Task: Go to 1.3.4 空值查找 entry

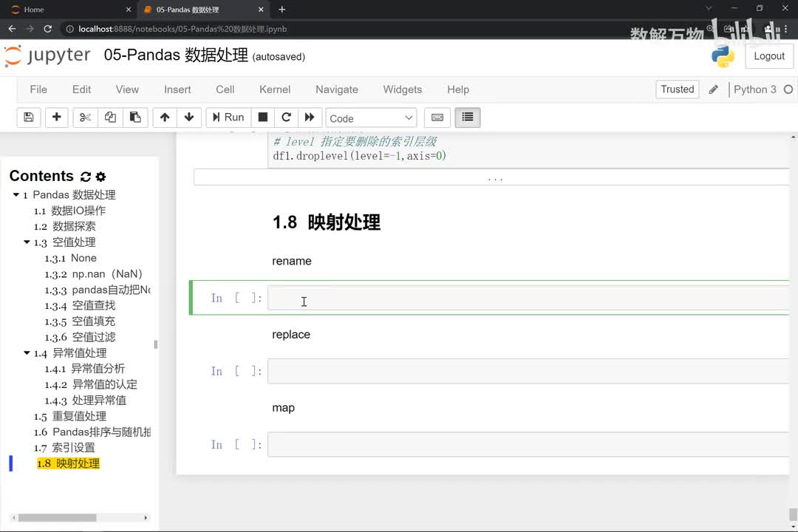Action: click(x=80, y=305)
